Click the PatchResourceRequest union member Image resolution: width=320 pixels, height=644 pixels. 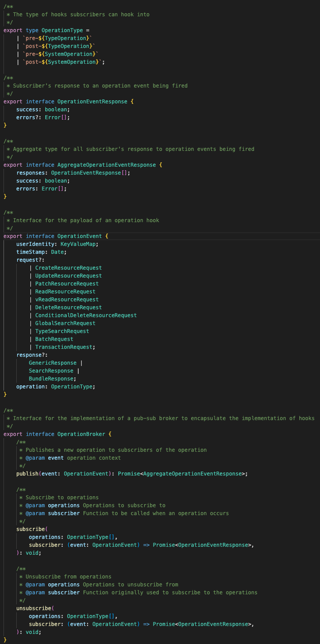pyautogui.click(x=67, y=284)
